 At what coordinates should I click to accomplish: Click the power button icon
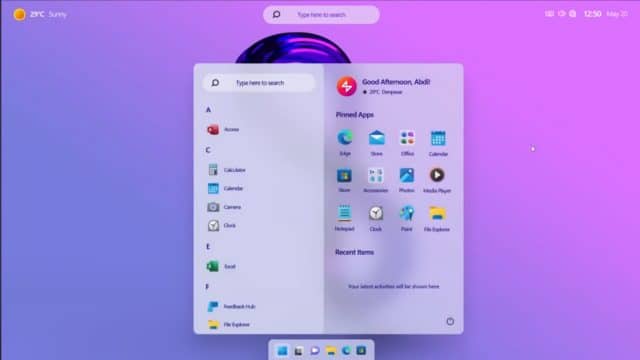pyautogui.click(x=450, y=321)
